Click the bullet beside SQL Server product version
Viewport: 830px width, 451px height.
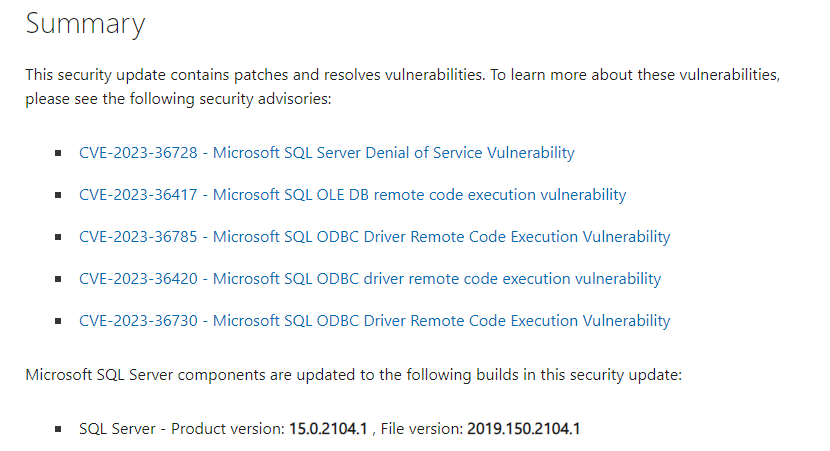pos(58,429)
